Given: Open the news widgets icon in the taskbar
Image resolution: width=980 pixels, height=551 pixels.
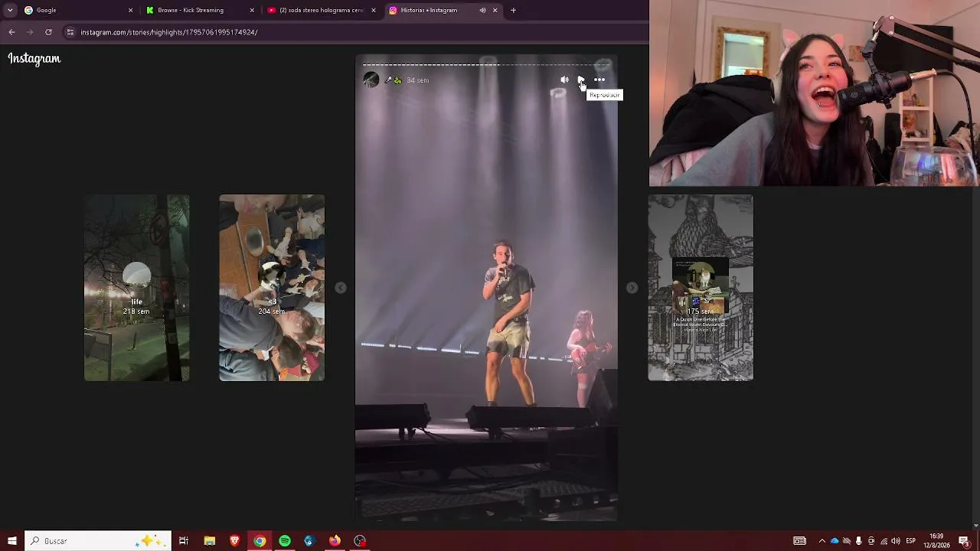Looking at the screenshot, I should [799, 541].
